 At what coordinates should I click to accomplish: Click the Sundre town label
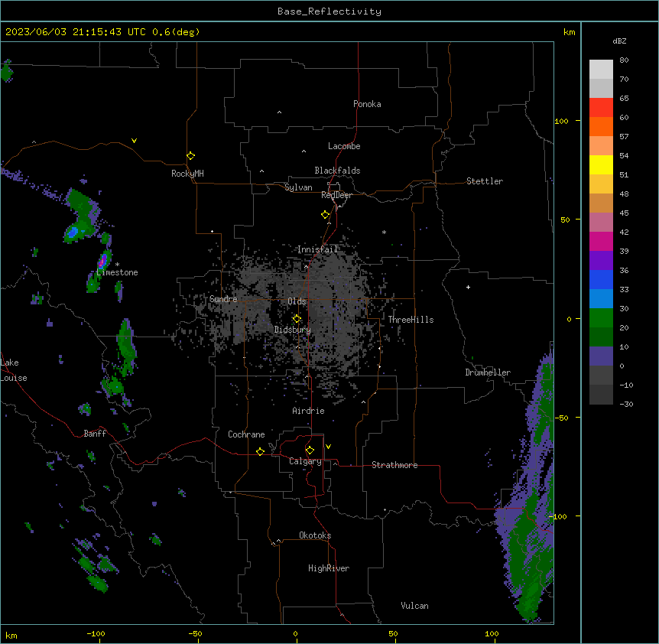point(223,299)
